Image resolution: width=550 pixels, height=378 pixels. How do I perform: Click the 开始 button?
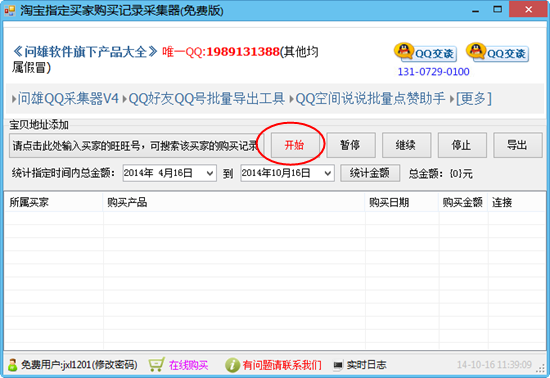294,145
